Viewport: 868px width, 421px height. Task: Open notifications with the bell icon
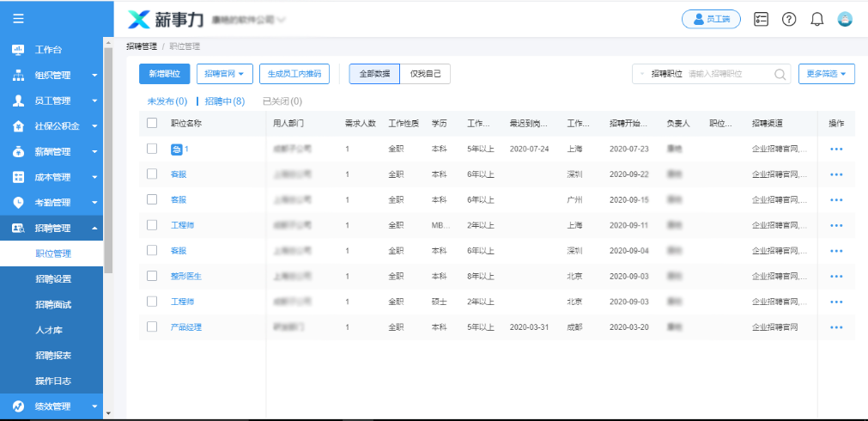pos(817,19)
